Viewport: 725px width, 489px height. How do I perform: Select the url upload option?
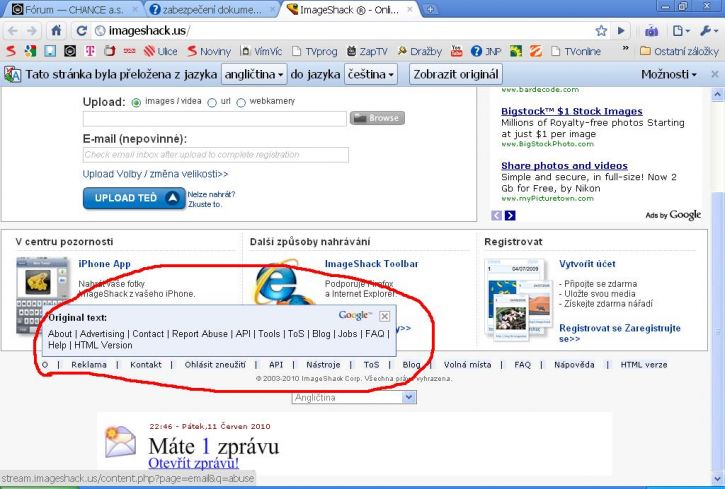pyautogui.click(x=212, y=103)
